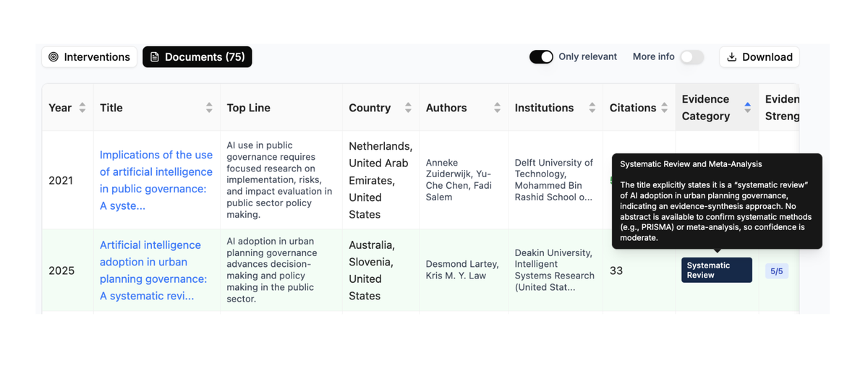
Task: Click the Systematic Review category badge
Action: click(716, 270)
